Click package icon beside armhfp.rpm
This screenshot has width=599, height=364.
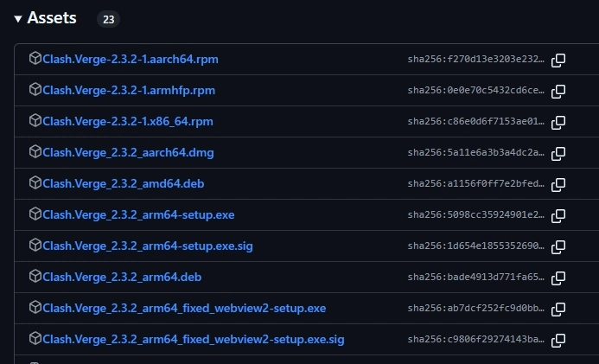(x=35, y=89)
